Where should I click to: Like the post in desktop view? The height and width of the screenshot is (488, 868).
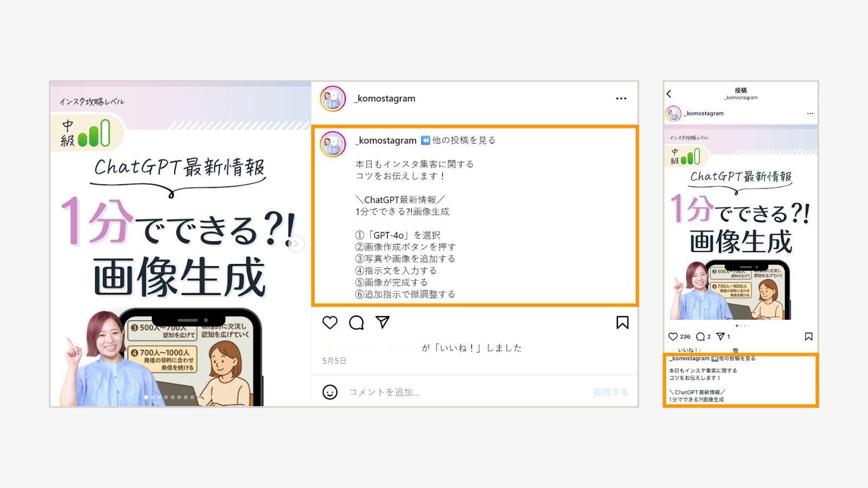pos(330,323)
